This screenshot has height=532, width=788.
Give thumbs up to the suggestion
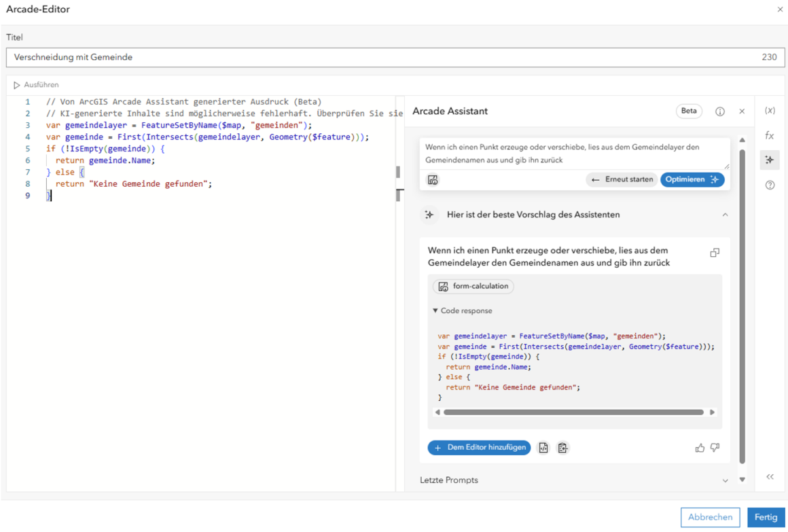point(700,448)
